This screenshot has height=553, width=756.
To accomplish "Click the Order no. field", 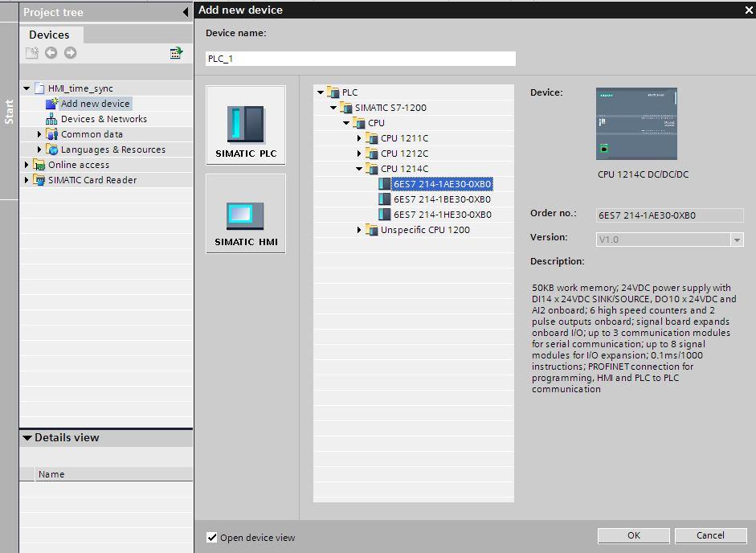I will pos(670,215).
